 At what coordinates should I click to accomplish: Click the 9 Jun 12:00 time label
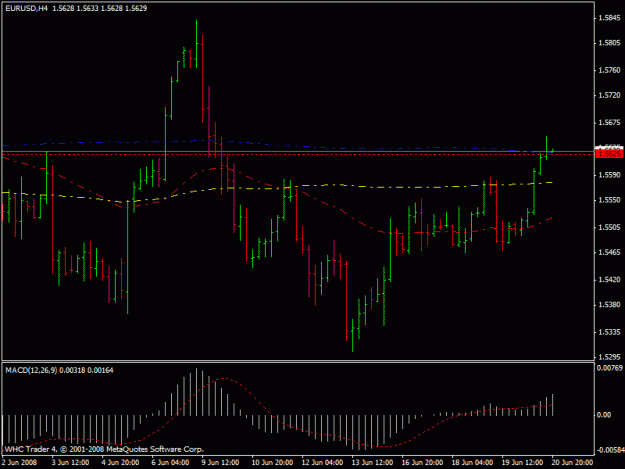(x=220, y=462)
